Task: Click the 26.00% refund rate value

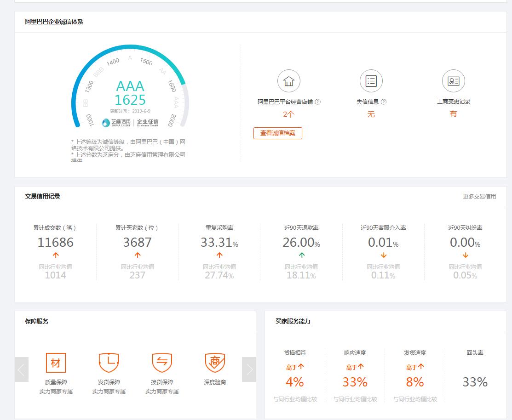Action: pyautogui.click(x=301, y=242)
